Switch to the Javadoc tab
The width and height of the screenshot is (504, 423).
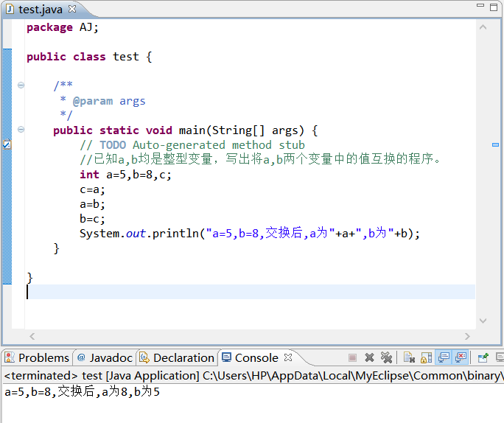[x=105, y=357]
